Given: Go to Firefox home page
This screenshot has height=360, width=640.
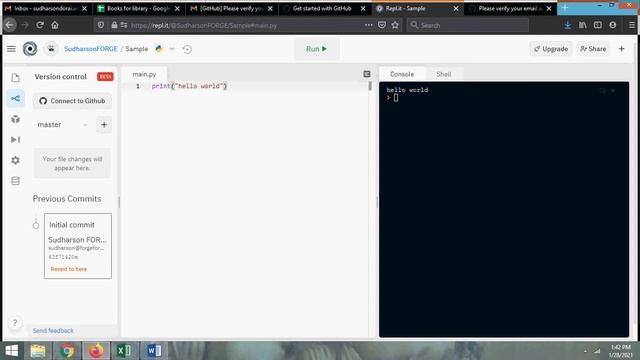Looking at the screenshot, I should (55, 25).
